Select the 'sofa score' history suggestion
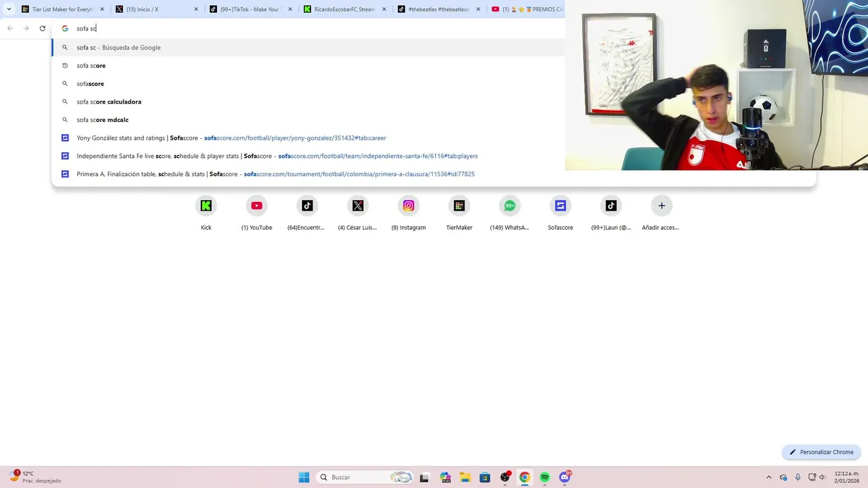 (x=309, y=66)
